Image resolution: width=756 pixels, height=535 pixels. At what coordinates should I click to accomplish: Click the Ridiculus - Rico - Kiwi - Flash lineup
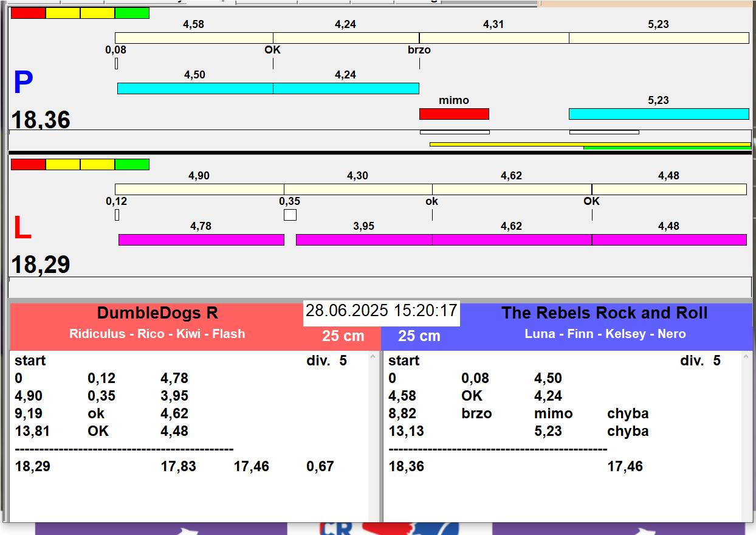point(157,334)
